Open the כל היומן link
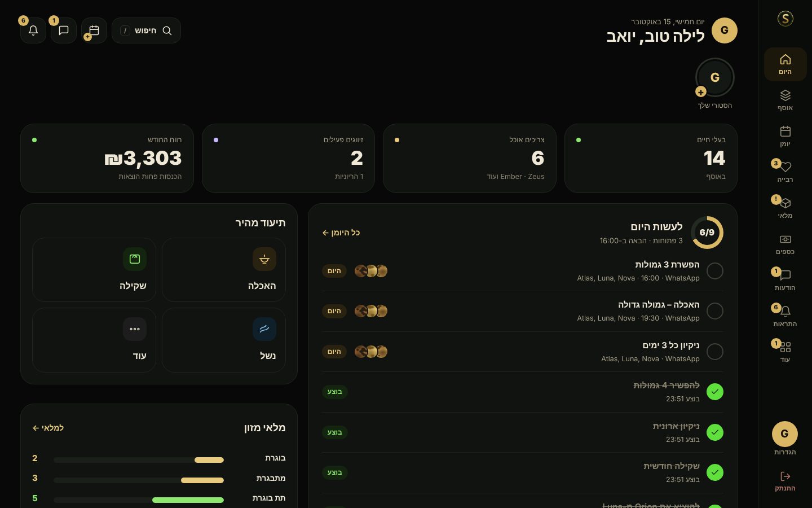 pos(341,233)
